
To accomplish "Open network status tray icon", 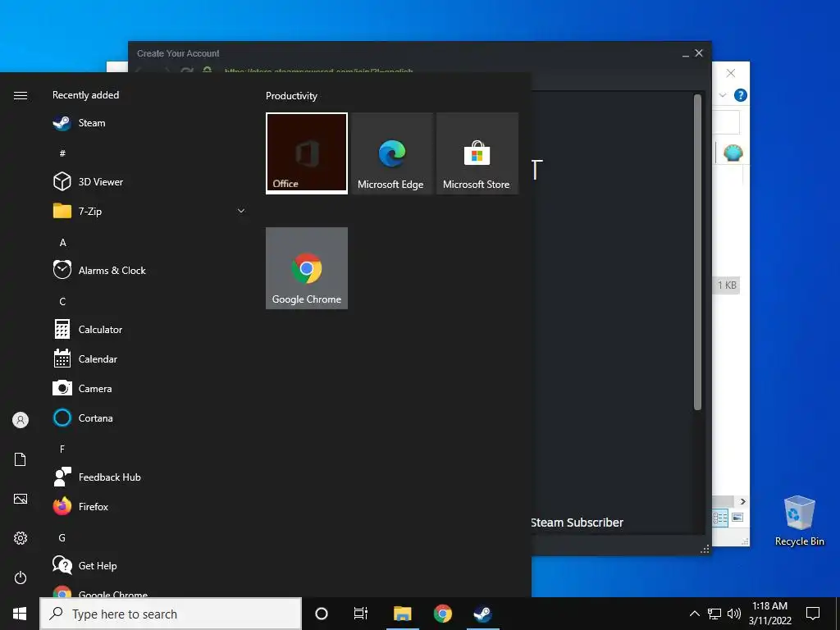I will coord(714,614).
